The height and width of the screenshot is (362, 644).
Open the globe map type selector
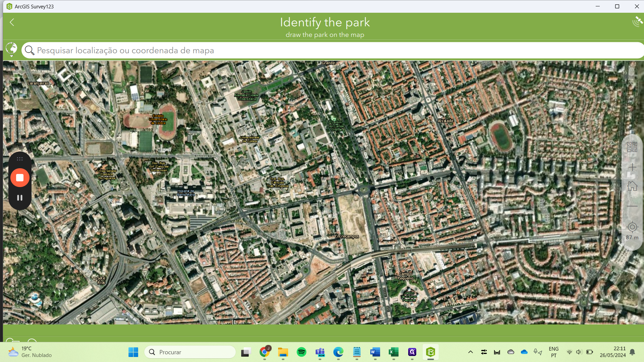12,49
